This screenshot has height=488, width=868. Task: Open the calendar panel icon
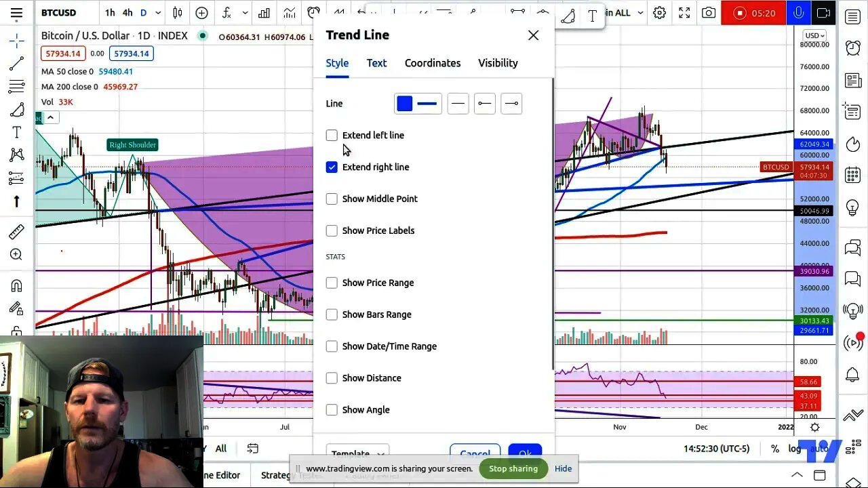tap(853, 175)
